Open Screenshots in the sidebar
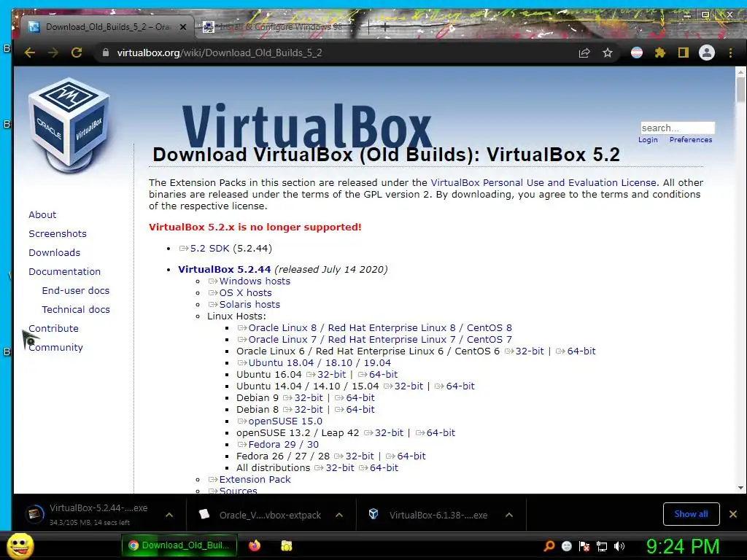The height and width of the screenshot is (560, 747). [58, 234]
